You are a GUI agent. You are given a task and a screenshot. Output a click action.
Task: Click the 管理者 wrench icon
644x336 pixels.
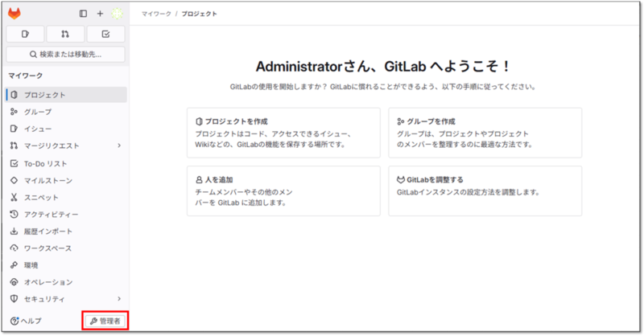coord(93,322)
